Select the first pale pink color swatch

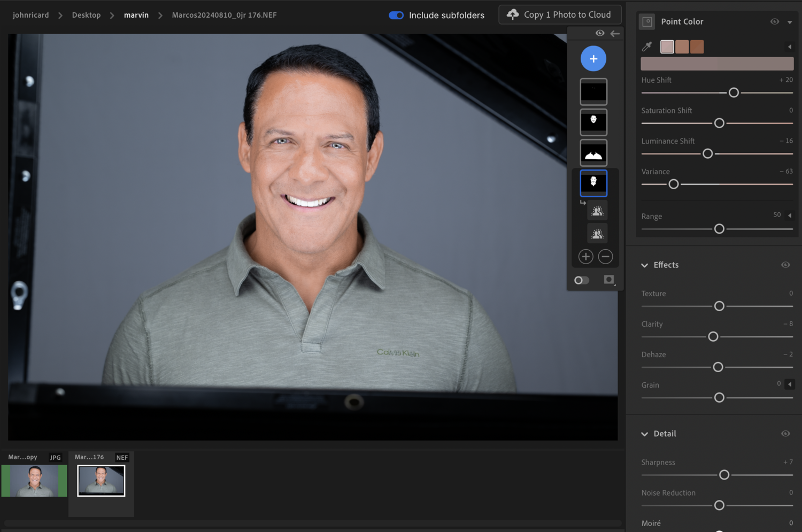667,47
